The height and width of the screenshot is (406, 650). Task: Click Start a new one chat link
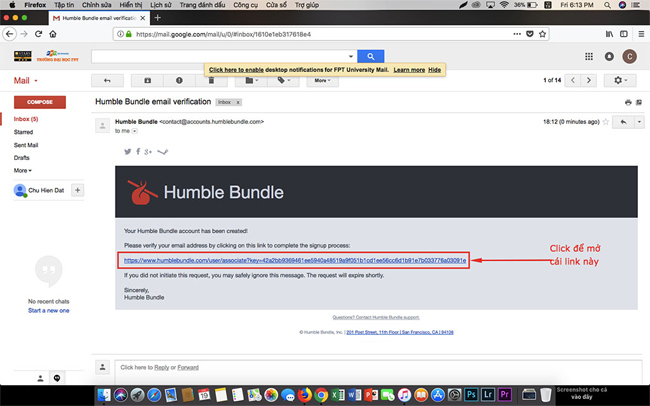[x=49, y=311]
